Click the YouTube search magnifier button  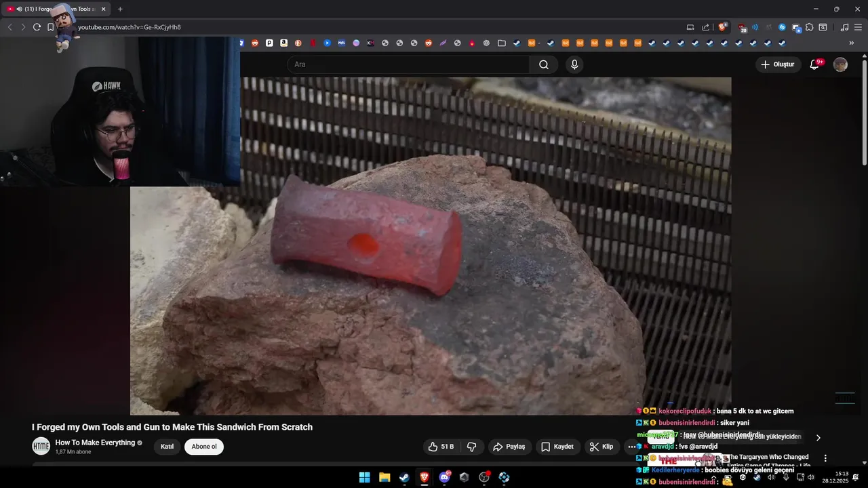tap(544, 64)
